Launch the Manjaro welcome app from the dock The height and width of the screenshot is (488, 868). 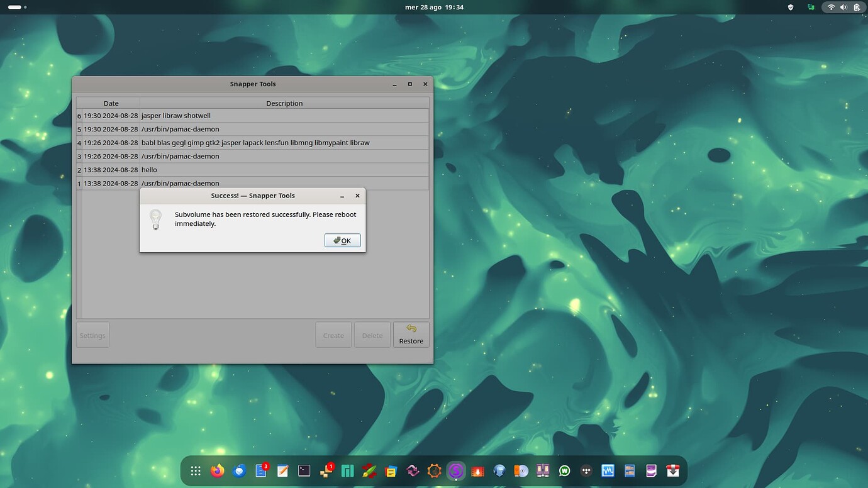[x=347, y=470]
